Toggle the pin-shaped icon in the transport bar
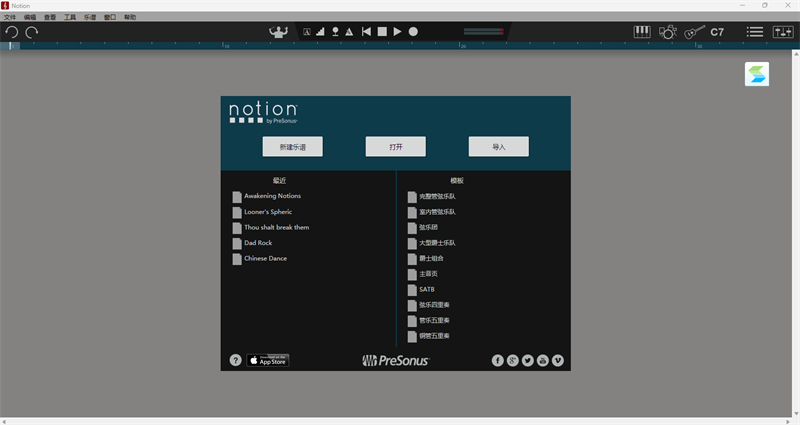The height and width of the screenshot is (425, 800). coord(335,32)
